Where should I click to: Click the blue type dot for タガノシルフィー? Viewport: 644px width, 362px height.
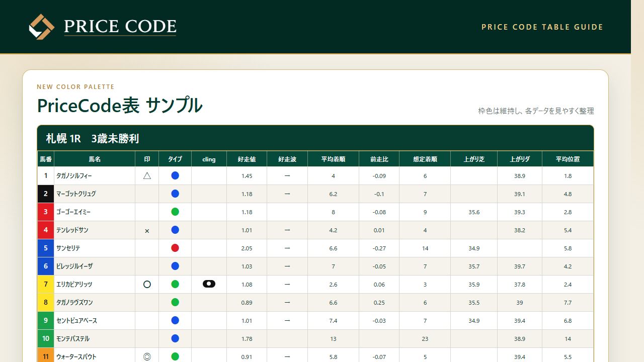(x=175, y=176)
